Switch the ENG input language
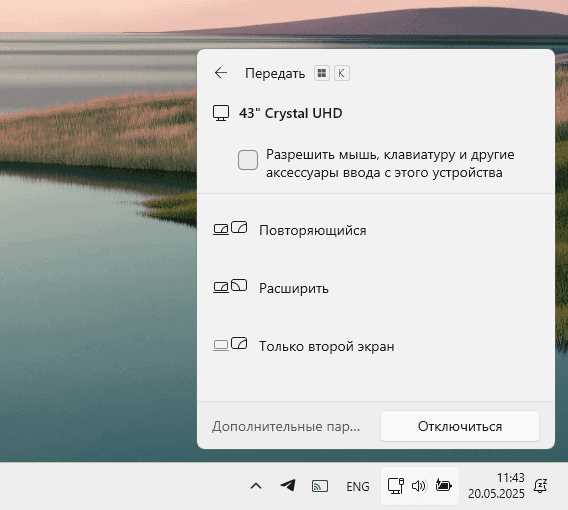Image resolution: width=568 pixels, height=510 pixels. [x=358, y=486]
